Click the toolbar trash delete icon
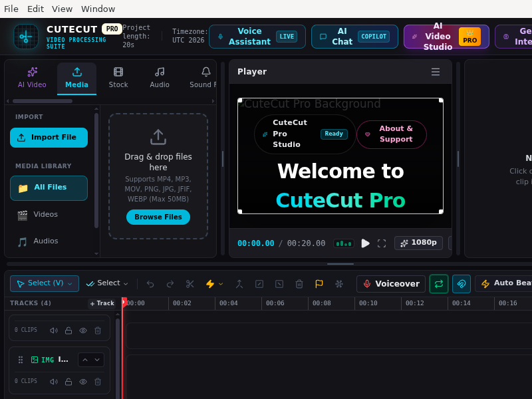This screenshot has height=399, width=532. (x=299, y=284)
